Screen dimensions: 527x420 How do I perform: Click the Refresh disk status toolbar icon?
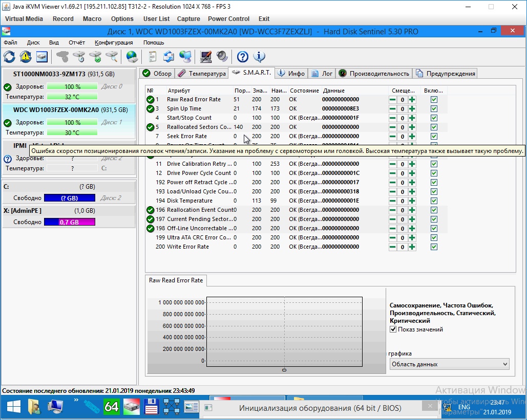pyautogui.click(x=9, y=57)
